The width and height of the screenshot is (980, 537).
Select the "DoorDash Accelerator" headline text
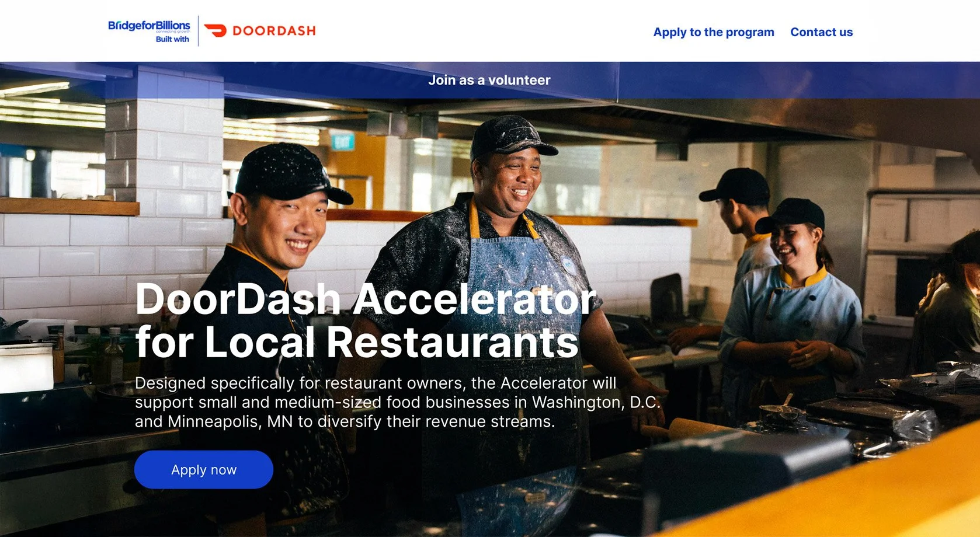click(x=366, y=299)
